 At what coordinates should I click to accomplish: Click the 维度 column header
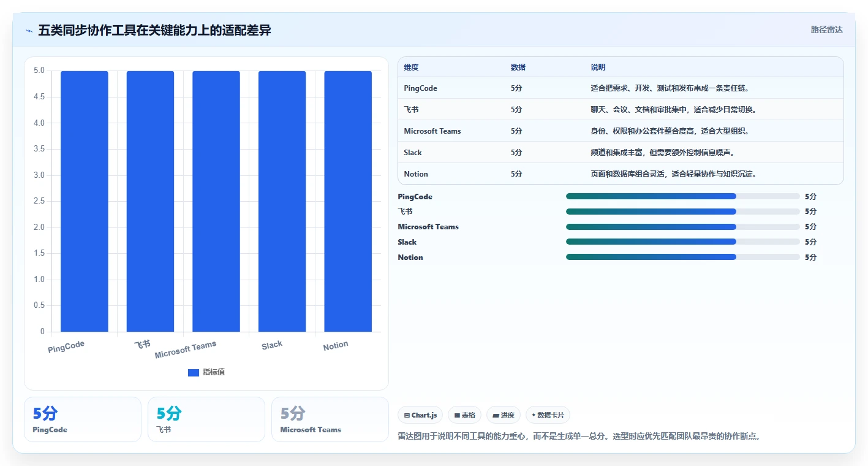click(x=411, y=67)
